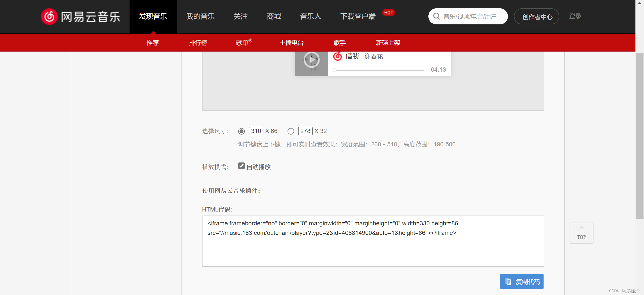Select the 310 X 66 size radio button
Image resolution: width=644 pixels, height=295 pixels.
click(242, 131)
